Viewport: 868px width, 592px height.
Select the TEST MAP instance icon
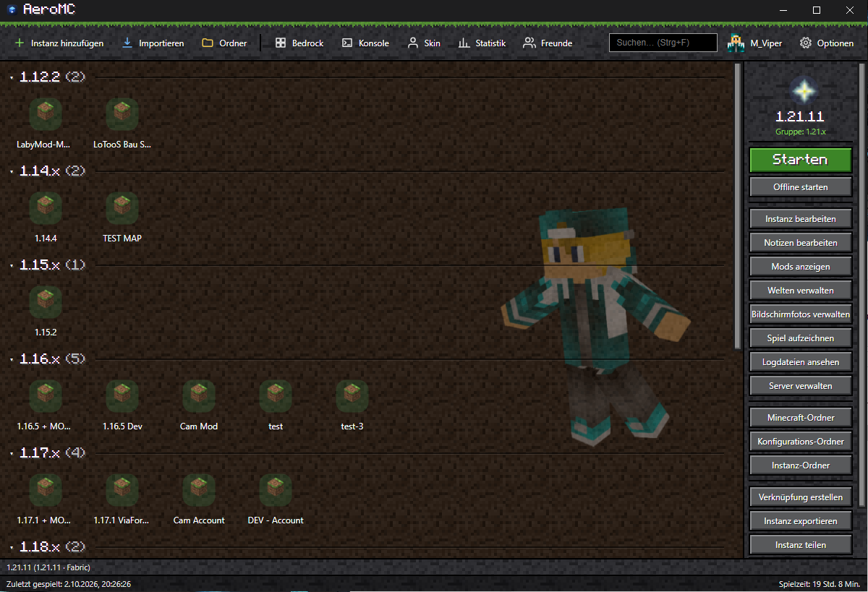122,207
